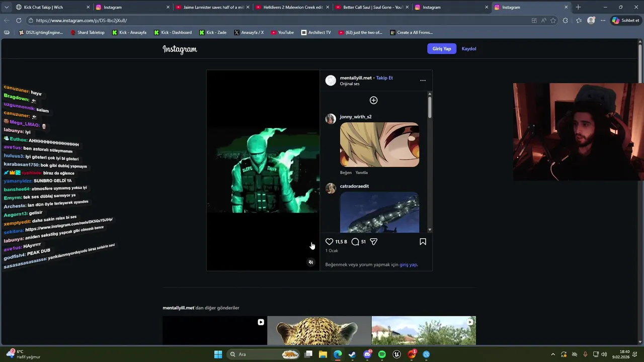Open the Shard Tabletop bookmark
The image size is (644, 362).
coord(88,32)
